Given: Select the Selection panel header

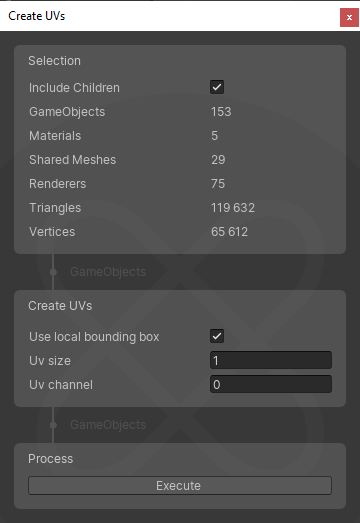Looking at the screenshot, I should pyautogui.click(x=54, y=61).
